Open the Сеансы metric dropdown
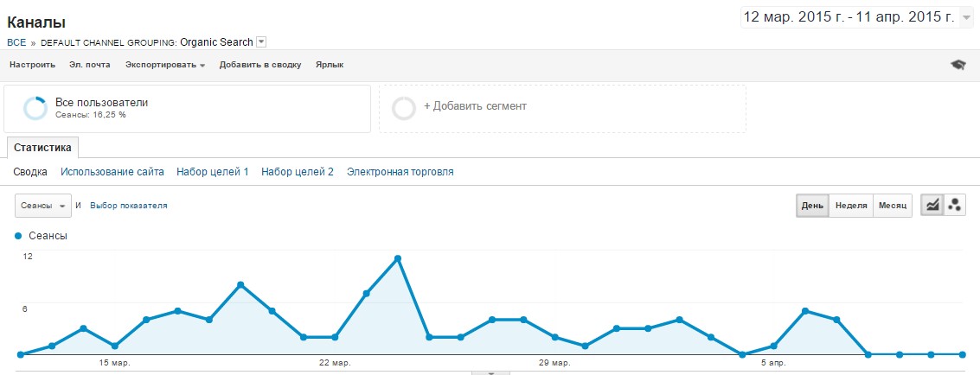This screenshot has width=980, height=375. pos(43,206)
